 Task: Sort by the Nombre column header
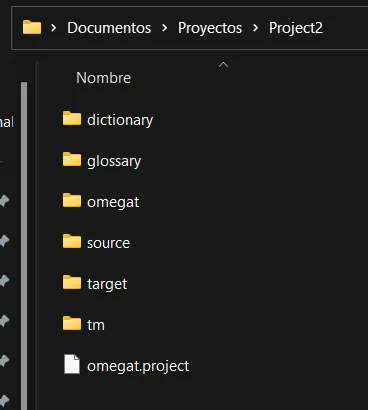pyautogui.click(x=103, y=78)
